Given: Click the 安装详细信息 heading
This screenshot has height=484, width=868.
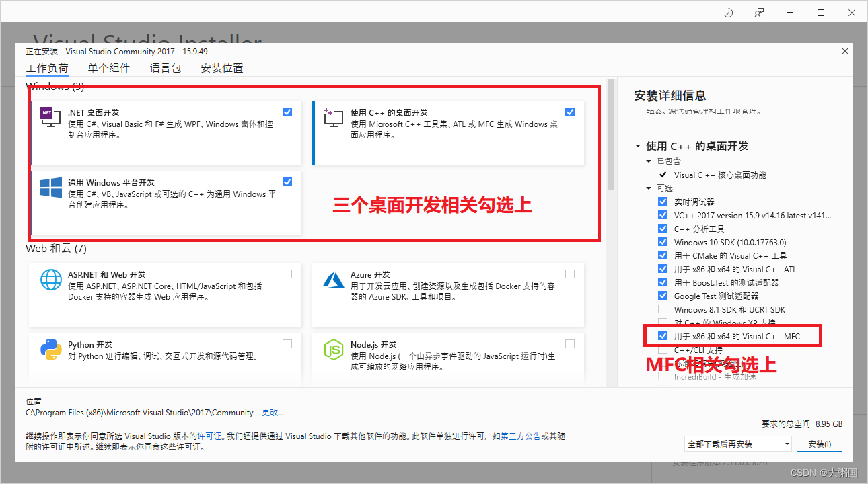Looking at the screenshot, I should pos(670,96).
